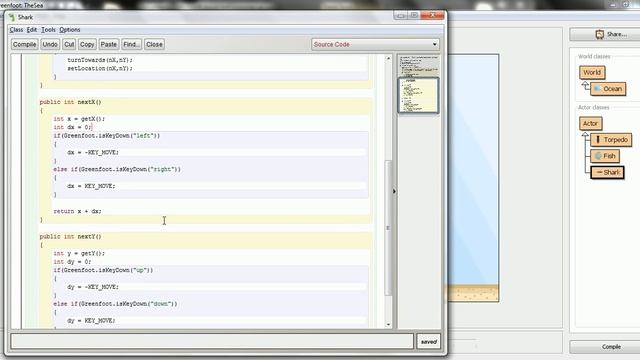Screen dimensions: 640x360
Task: Click the Copy button
Action: pos(87,44)
